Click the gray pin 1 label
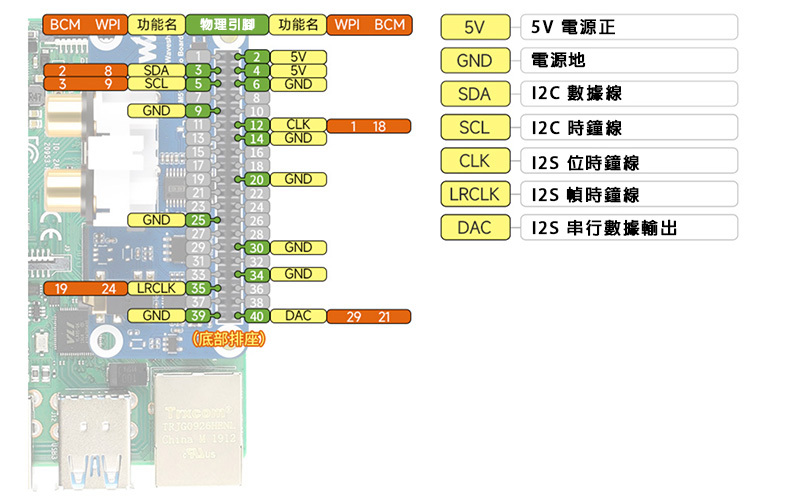The width and height of the screenshot is (800, 500). [x=198, y=57]
